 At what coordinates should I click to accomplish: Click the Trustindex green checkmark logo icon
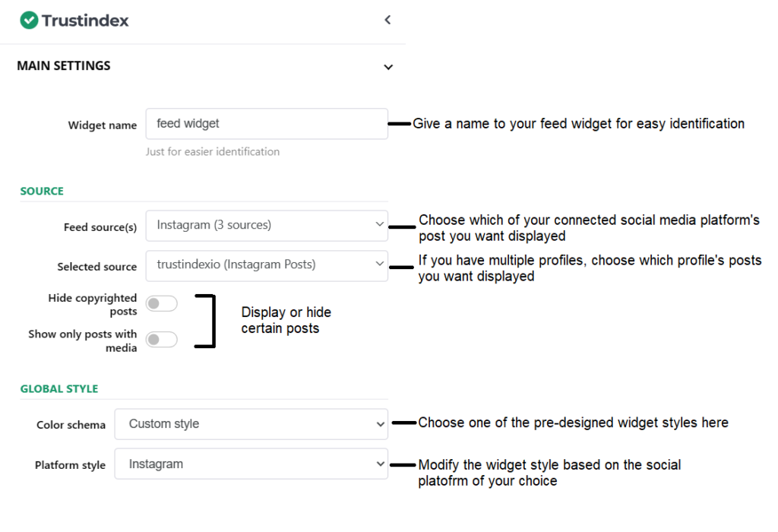[29, 21]
